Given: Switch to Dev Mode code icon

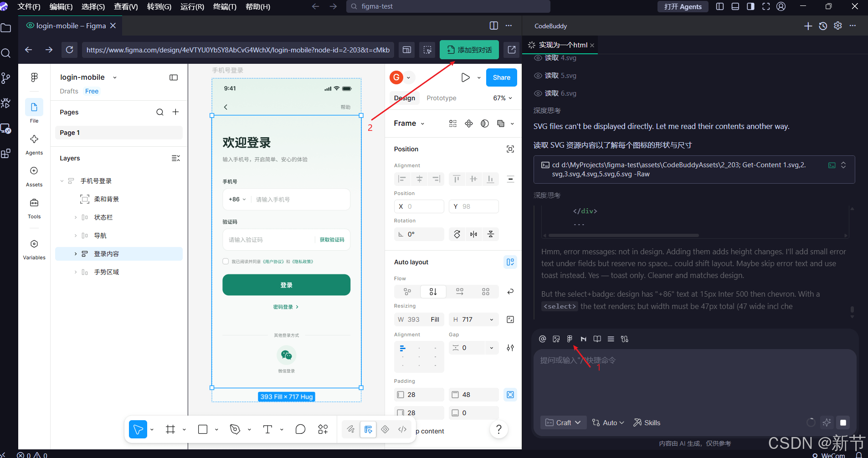Looking at the screenshot, I should (402, 429).
